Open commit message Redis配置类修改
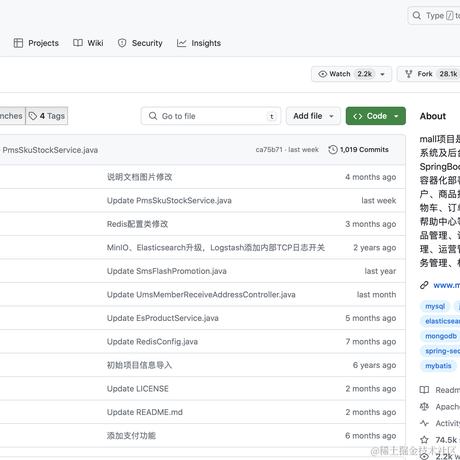460x460 pixels. click(137, 224)
